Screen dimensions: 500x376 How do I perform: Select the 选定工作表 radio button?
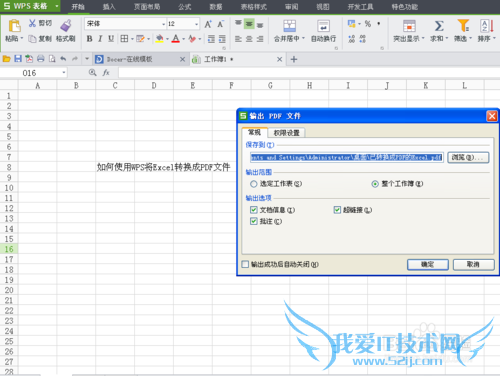(254, 184)
